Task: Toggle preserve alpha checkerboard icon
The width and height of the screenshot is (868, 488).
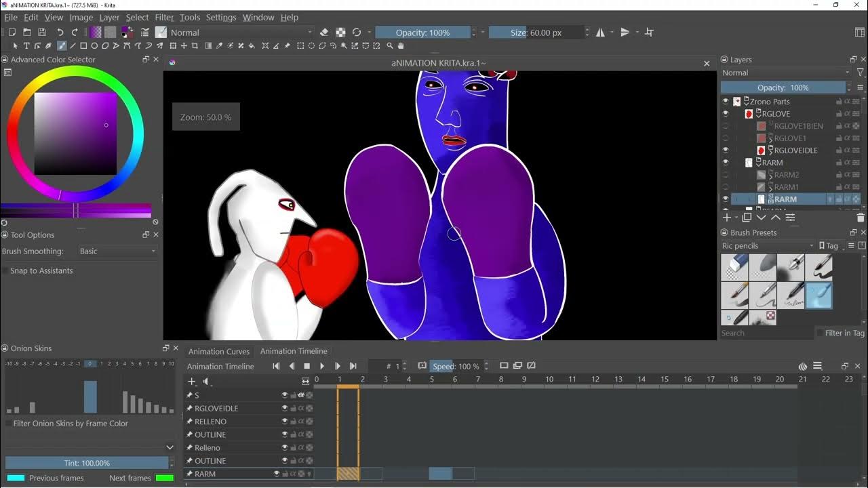Action: point(340,32)
